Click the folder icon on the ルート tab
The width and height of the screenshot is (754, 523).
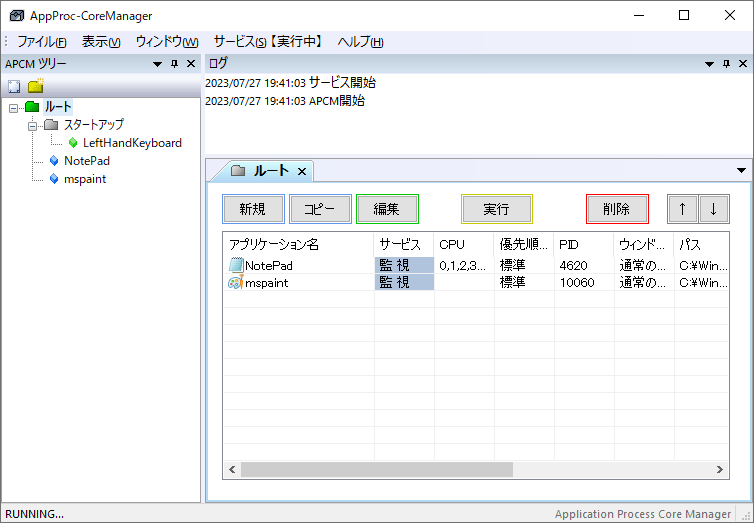point(238,171)
